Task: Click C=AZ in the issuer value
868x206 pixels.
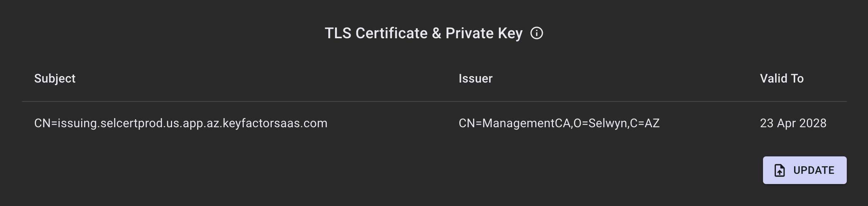Action: click(645, 123)
